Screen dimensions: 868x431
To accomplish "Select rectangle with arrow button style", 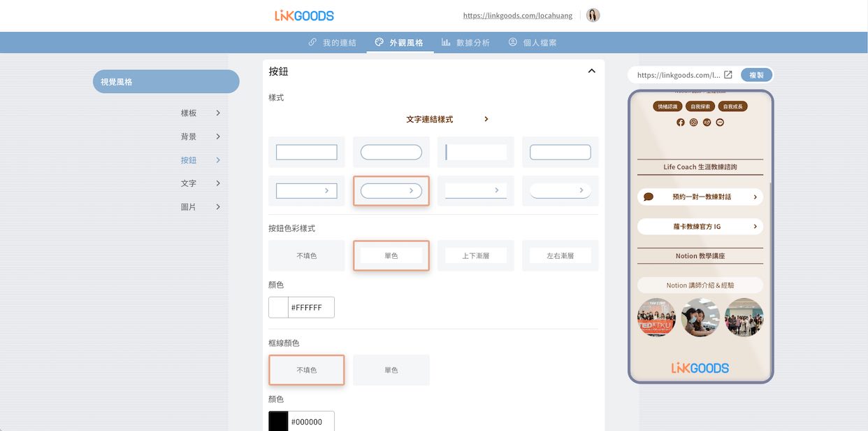I will [x=307, y=190].
